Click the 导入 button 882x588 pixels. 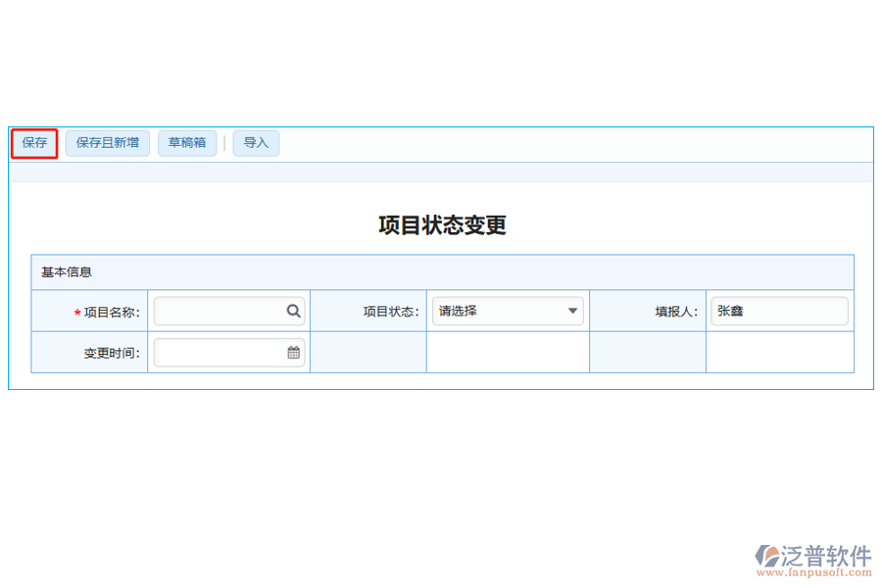pyautogui.click(x=256, y=143)
